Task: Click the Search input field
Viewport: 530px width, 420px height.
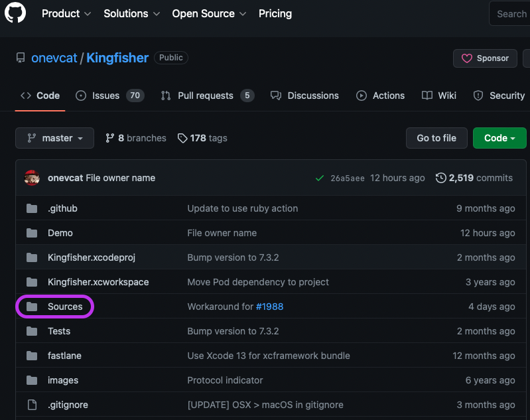Action: [509, 13]
